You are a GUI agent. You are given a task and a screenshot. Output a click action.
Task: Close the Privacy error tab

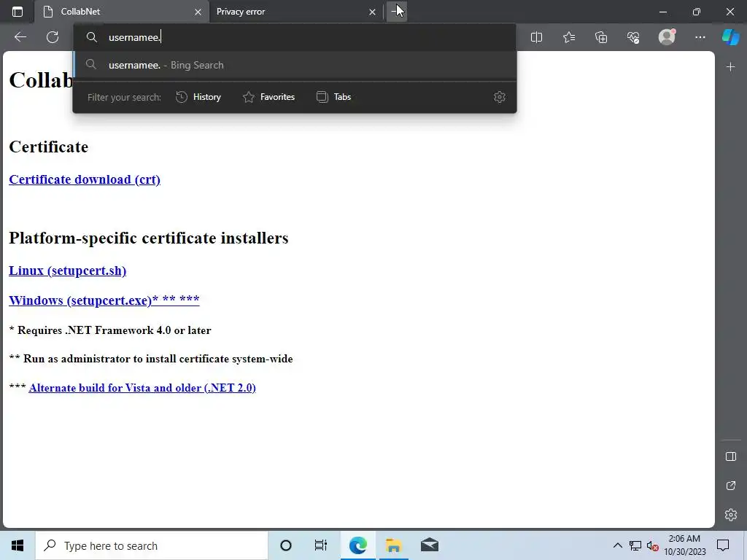[x=372, y=12]
